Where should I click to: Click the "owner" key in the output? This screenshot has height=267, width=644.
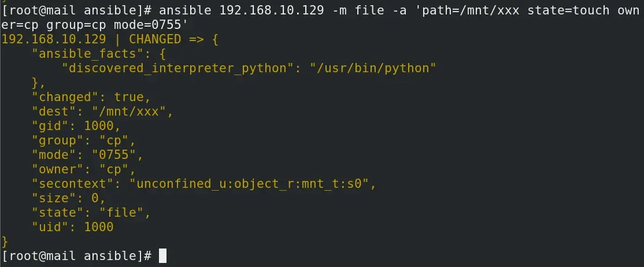click(58, 169)
